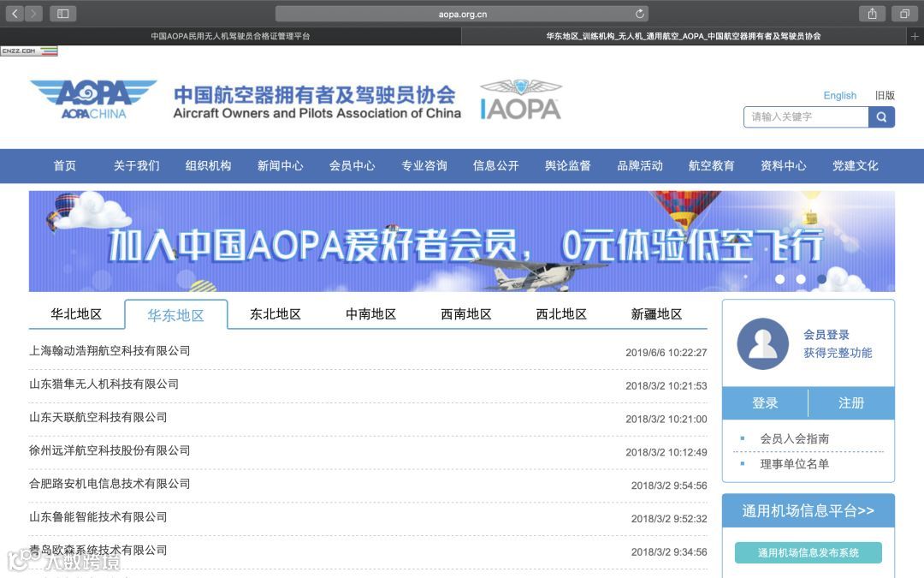This screenshot has width=924, height=578.
Task: Select the second banner carousel dot
Action: coord(801,279)
